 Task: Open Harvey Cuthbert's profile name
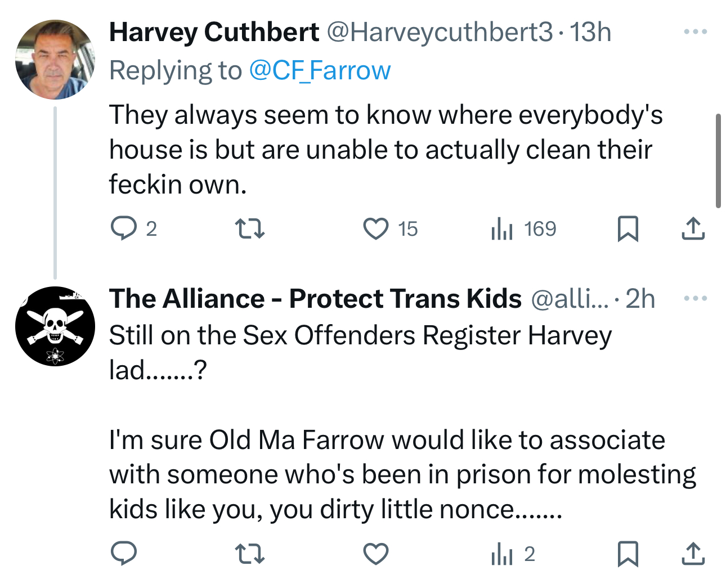tap(214, 32)
